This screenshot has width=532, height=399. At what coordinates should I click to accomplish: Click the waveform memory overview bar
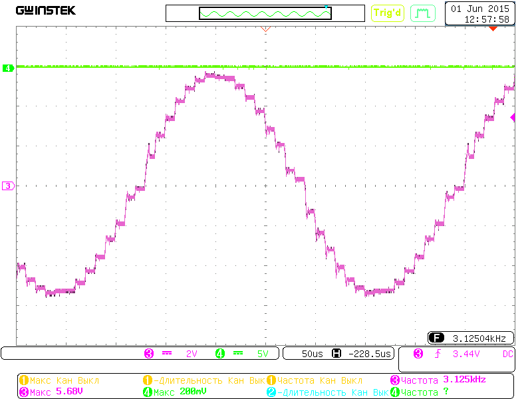(265, 13)
